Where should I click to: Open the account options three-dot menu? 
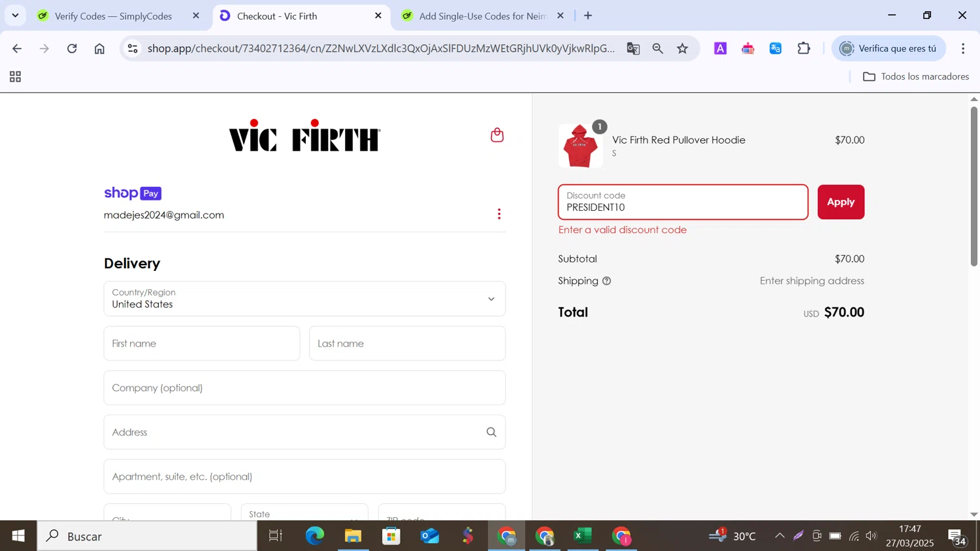click(x=499, y=214)
